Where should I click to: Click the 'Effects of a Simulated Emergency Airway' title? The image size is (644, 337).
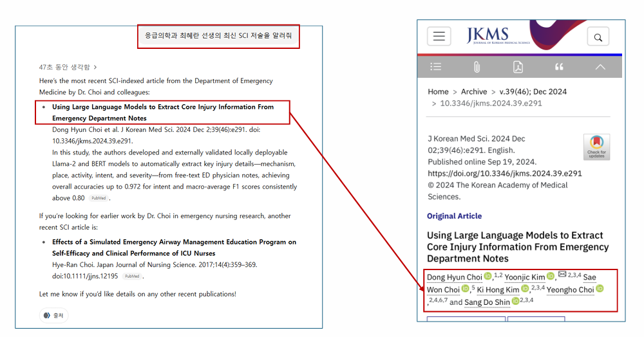pos(174,248)
